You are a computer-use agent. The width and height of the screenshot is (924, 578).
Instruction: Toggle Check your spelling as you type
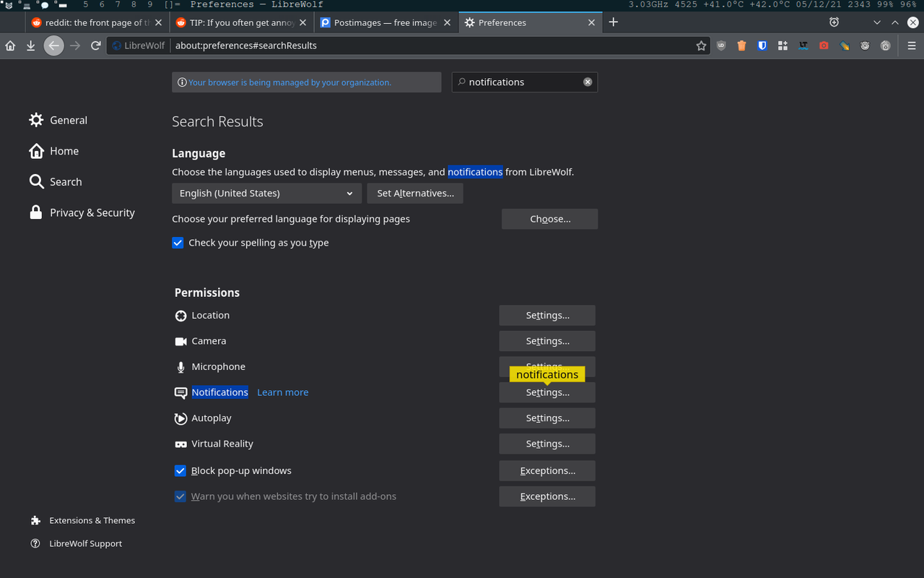tap(178, 243)
